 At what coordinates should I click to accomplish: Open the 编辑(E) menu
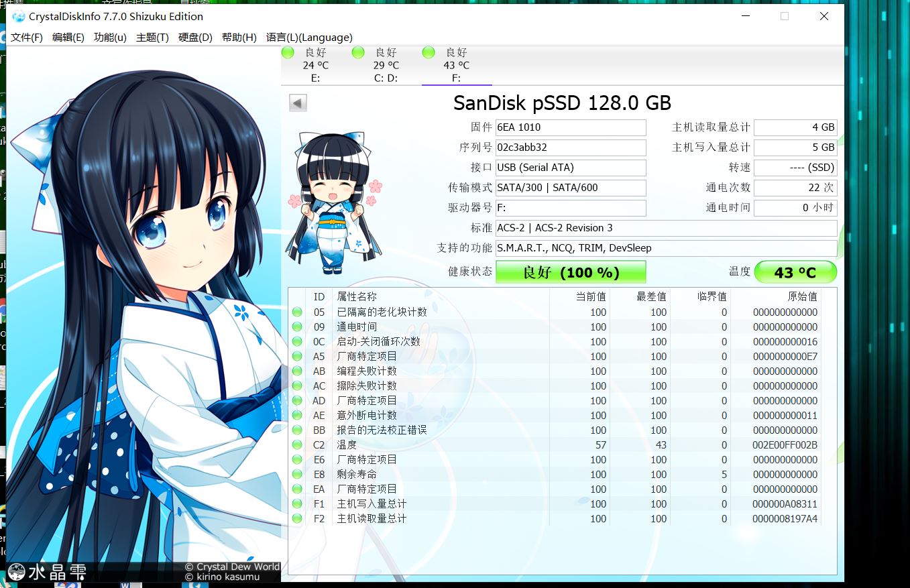click(68, 38)
